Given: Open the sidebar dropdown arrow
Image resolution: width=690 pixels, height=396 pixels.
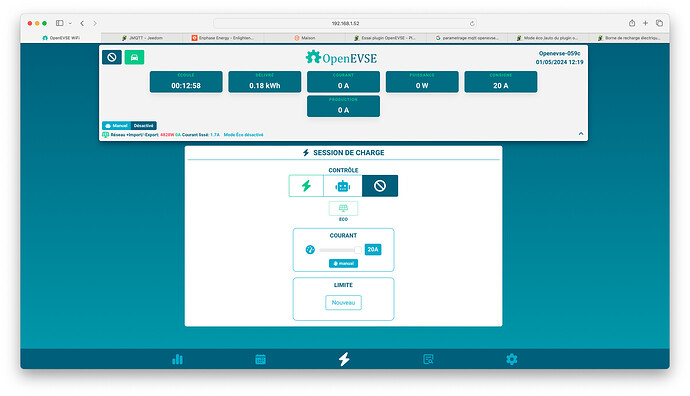Looking at the screenshot, I should tap(70, 23).
